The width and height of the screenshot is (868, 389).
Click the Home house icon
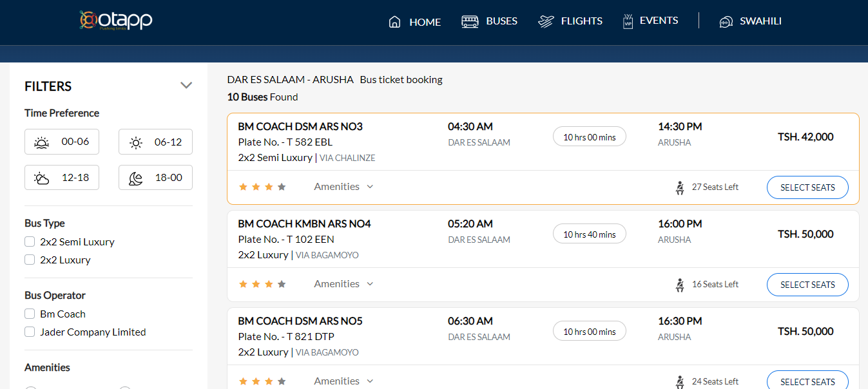pyautogui.click(x=395, y=22)
